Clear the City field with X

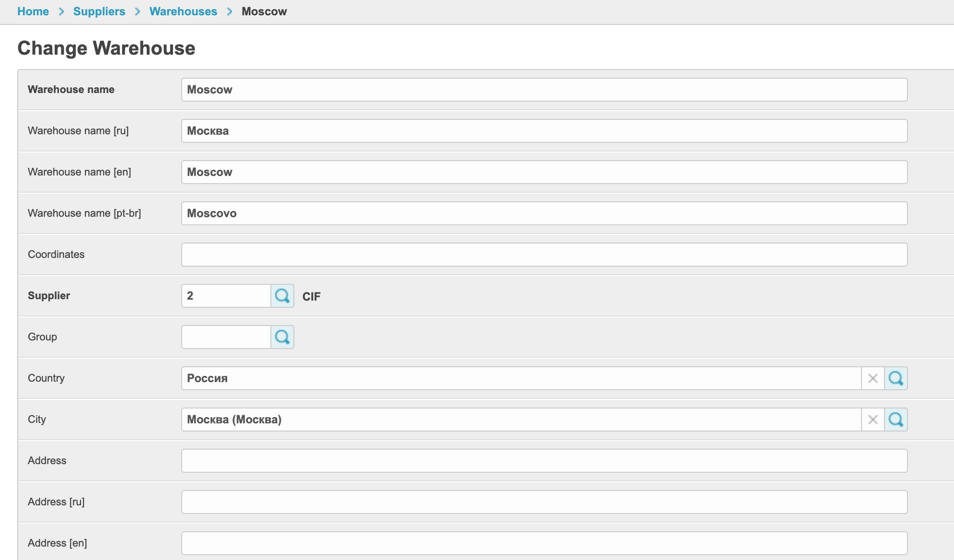click(x=873, y=420)
